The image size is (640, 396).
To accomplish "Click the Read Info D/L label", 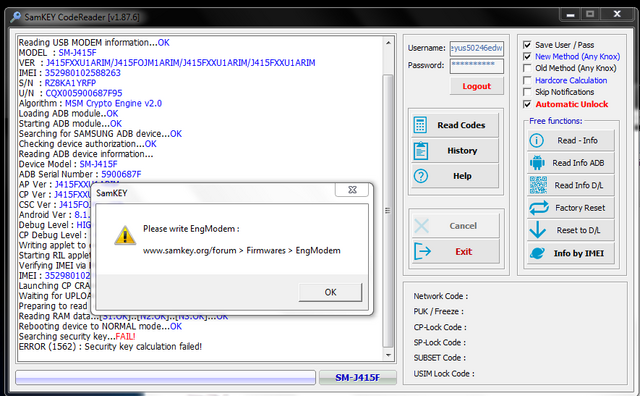I will coord(579,185).
